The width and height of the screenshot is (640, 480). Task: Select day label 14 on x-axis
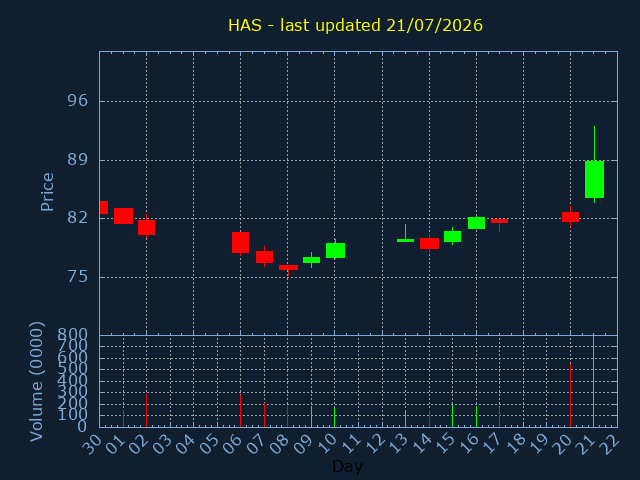coord(422,443)
